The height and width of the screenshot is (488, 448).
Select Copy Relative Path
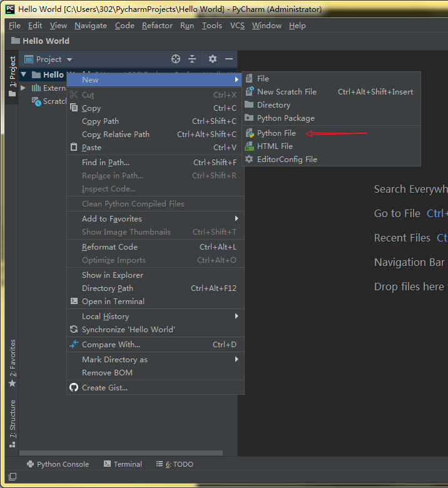[155, 134]
